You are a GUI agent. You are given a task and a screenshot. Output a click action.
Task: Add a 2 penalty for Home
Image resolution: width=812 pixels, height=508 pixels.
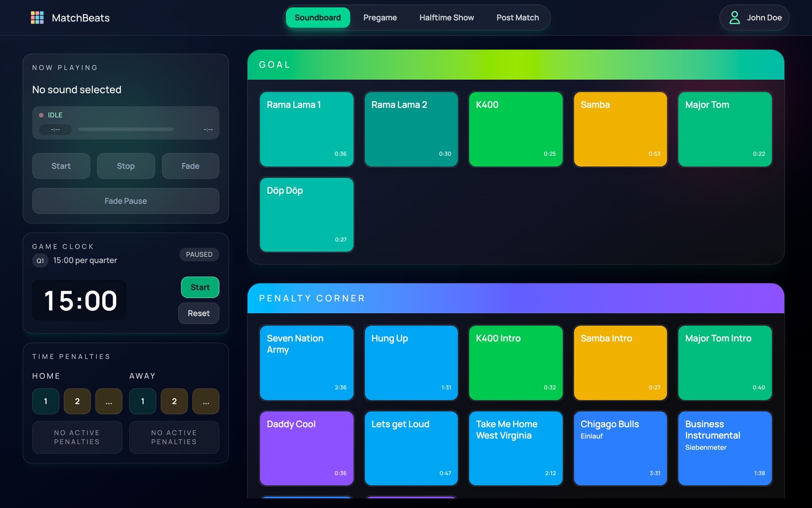(77, 401)
